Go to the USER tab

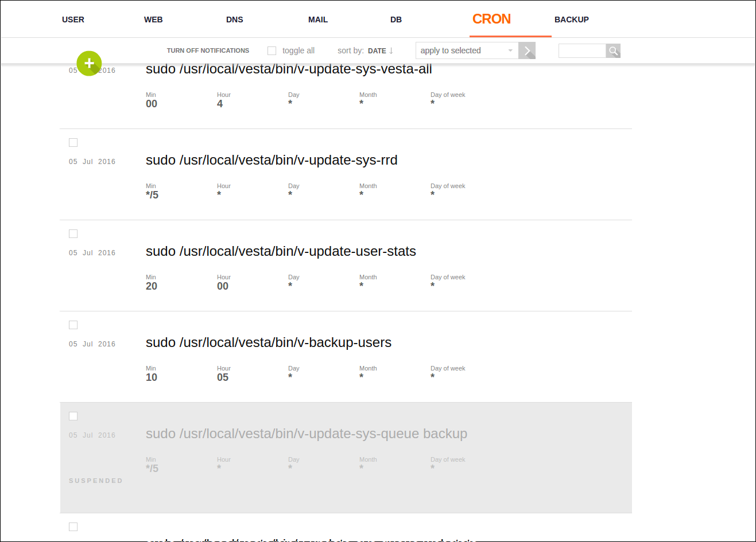tap(73, 20)
